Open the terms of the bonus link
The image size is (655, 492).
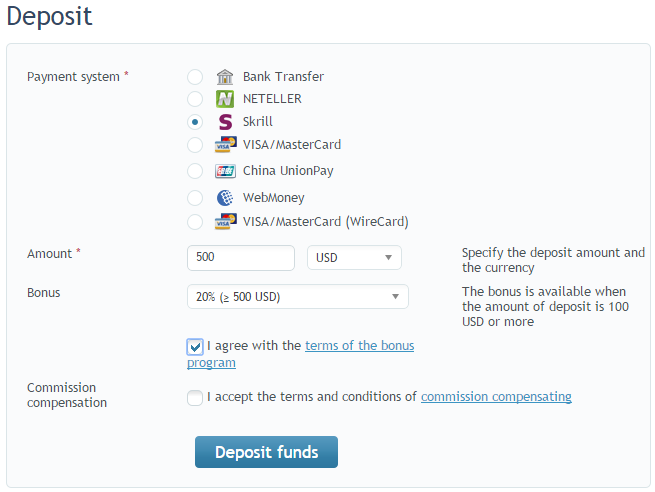tap(360, 346)
